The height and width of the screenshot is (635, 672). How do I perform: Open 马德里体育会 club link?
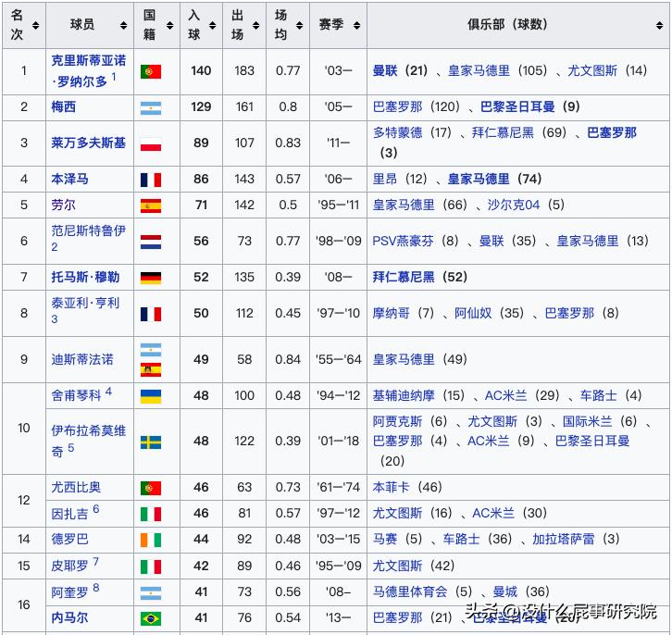[410, 592]
